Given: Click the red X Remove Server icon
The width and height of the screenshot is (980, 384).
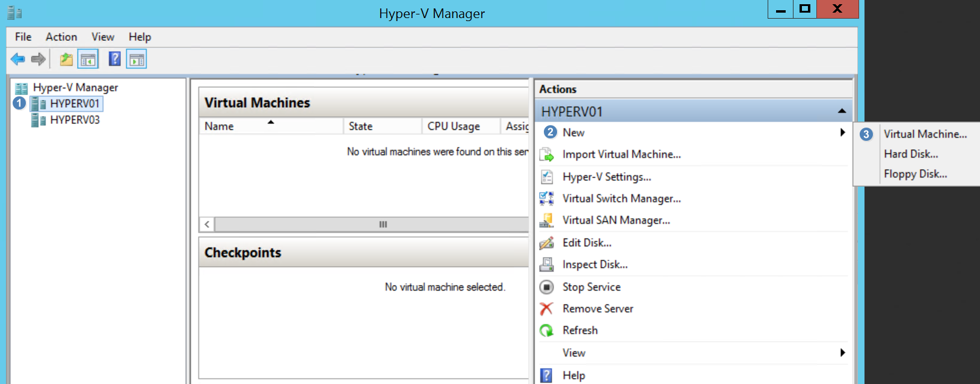Looking at the screenshot, I should (546, 309).
